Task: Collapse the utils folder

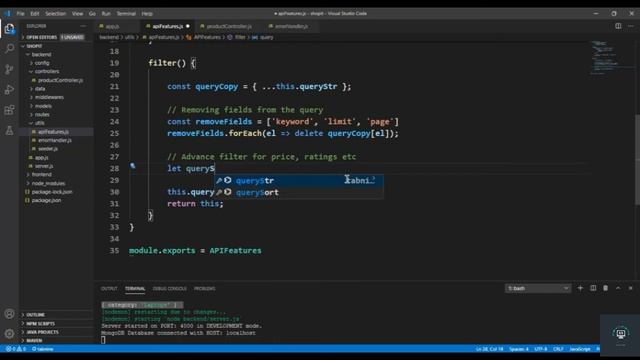Action: coord(39,123)
